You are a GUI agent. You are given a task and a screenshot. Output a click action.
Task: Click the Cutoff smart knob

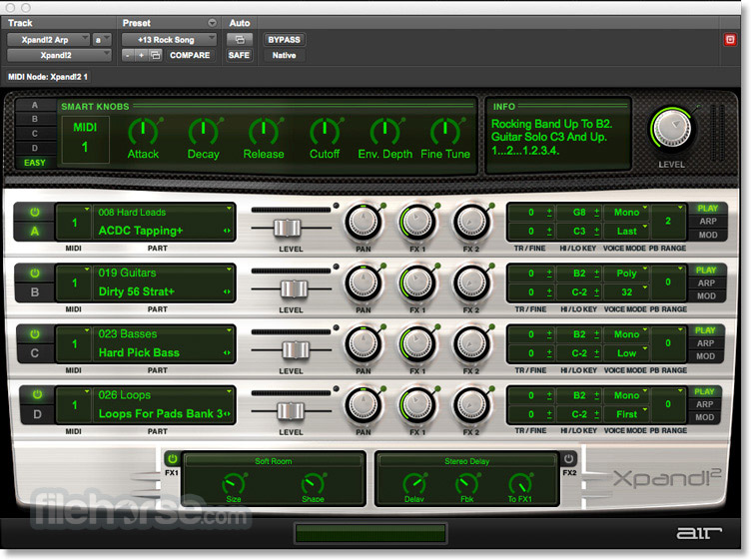tap(325, 131)
